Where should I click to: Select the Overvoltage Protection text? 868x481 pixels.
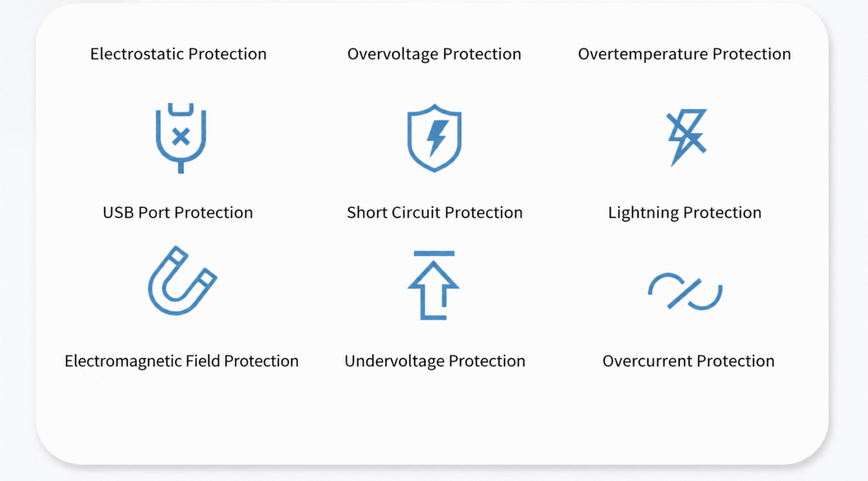(434, 54)
